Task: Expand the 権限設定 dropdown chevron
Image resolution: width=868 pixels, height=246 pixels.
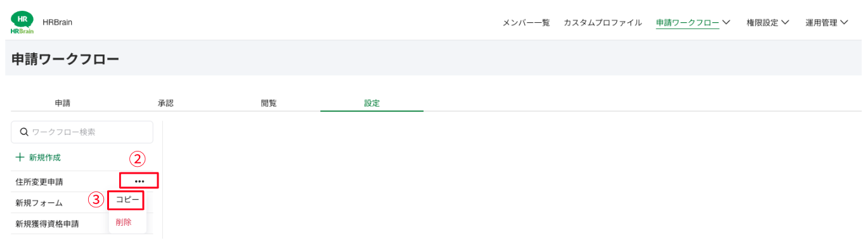Action: click(x=785, y=22)
